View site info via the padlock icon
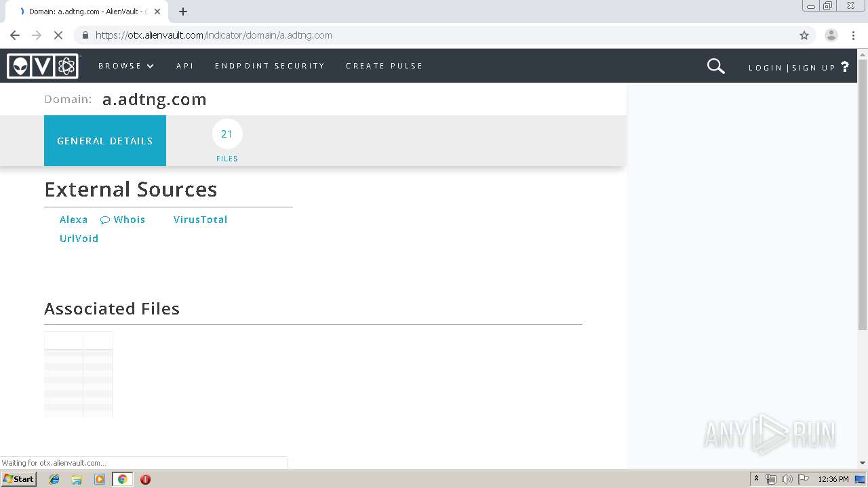Image resolution: width=868 pixels, height=488 pixels. coord(85,35)
